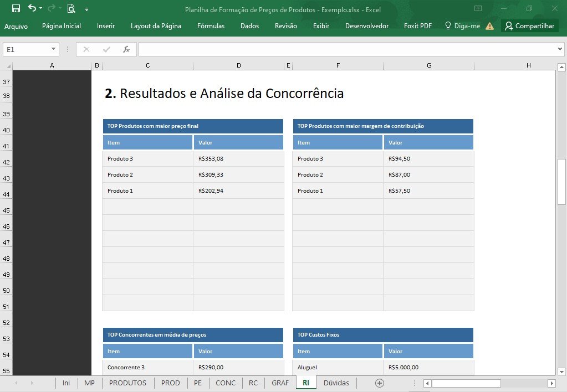Open Customize Quick Access Toolbar dropdown
This screenshot has width=567, height=392.
point(87,9)
